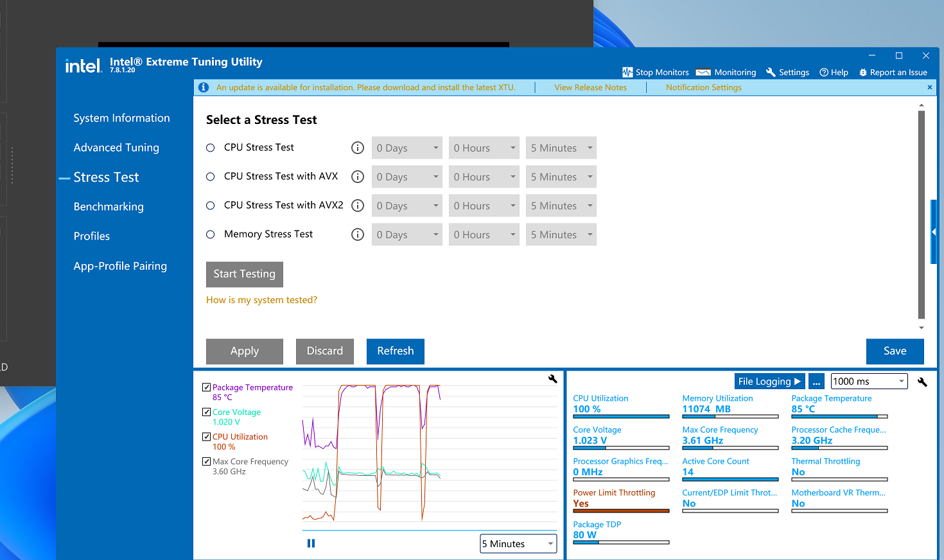
Task: Click Power Limit Throttling indicator bar
Action: click(x=621, y=511)
